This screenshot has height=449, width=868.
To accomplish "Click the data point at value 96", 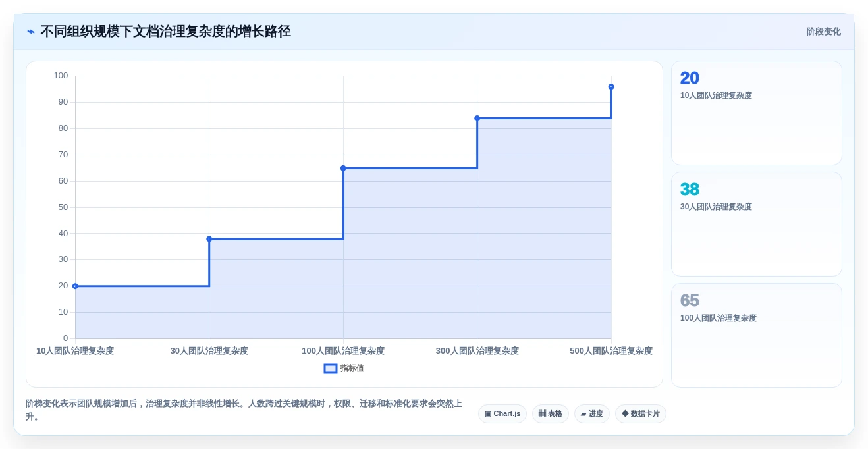I will [x=611, y=87].
